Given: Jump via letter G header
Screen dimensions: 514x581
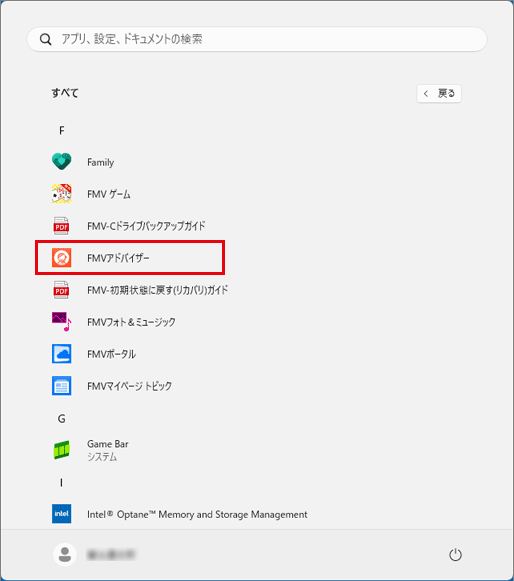Looking at the screenshot, I should click(62, 419).
